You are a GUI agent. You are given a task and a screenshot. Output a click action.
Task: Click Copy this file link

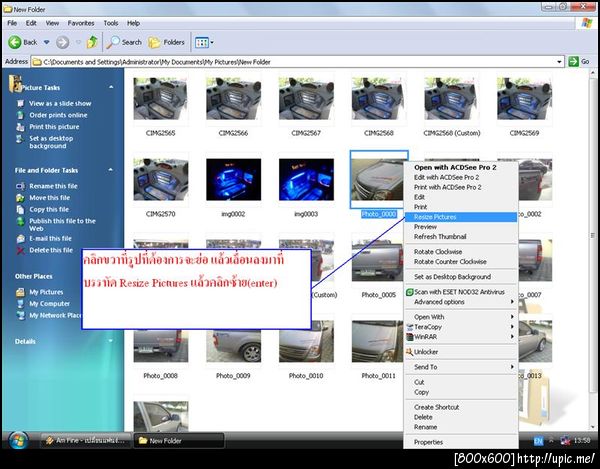point(49,209)
